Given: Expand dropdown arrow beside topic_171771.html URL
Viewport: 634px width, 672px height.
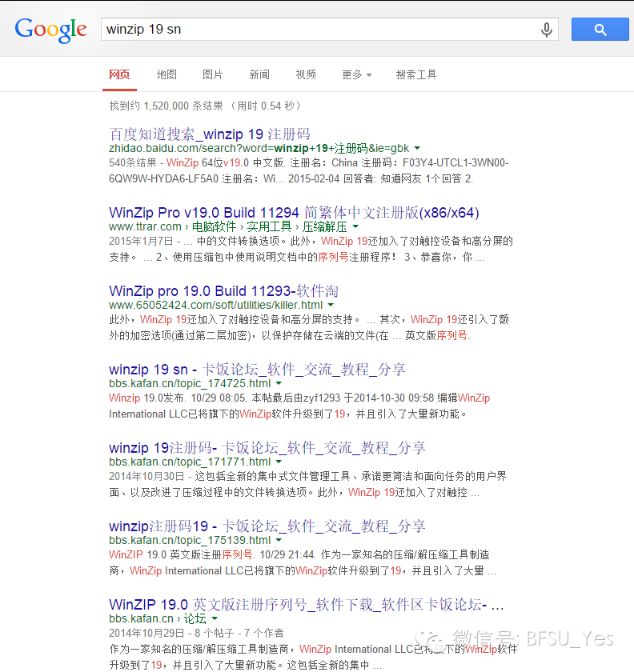Looking at the screenshot, I should (279, 462).
